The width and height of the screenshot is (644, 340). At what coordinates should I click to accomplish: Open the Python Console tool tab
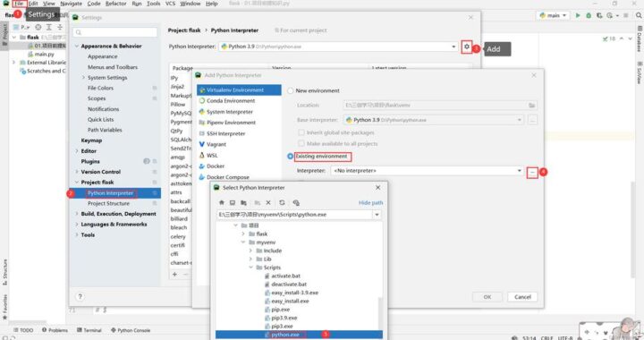tap(131, 330)
